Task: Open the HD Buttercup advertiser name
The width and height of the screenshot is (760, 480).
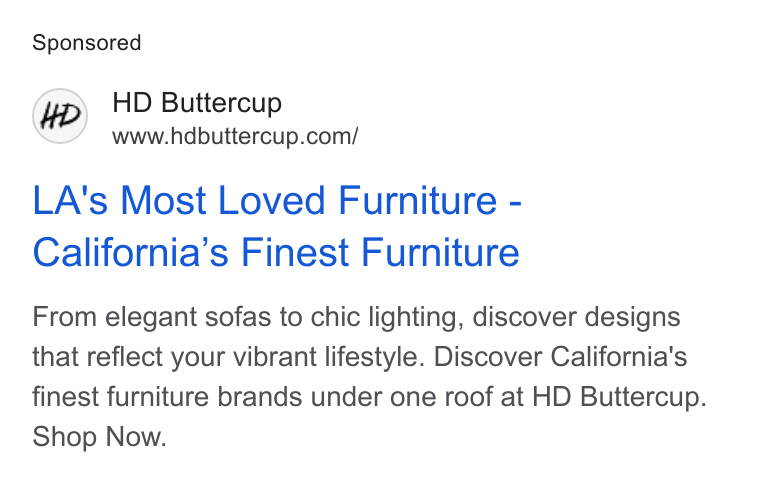Action: (197, 103)
